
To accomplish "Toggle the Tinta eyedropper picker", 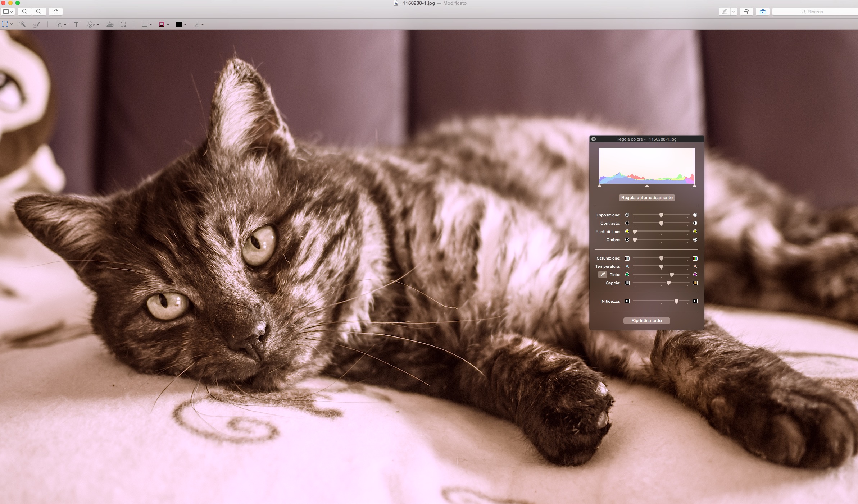I will (602, 275).
